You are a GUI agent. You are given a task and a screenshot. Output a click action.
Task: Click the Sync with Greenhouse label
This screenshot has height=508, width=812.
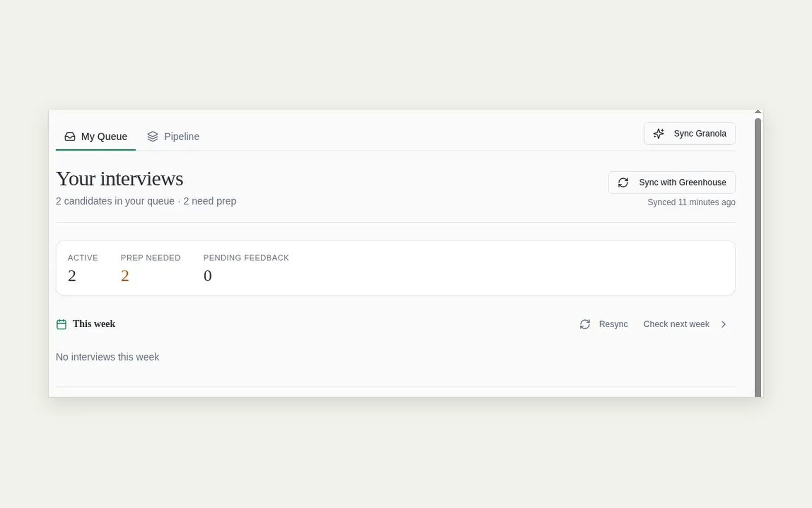(683, 182)
